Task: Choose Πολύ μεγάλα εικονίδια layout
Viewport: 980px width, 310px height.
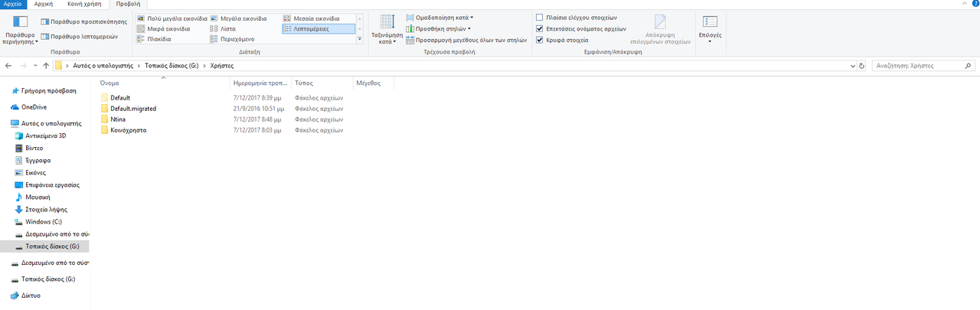Action: pos(172,17)
